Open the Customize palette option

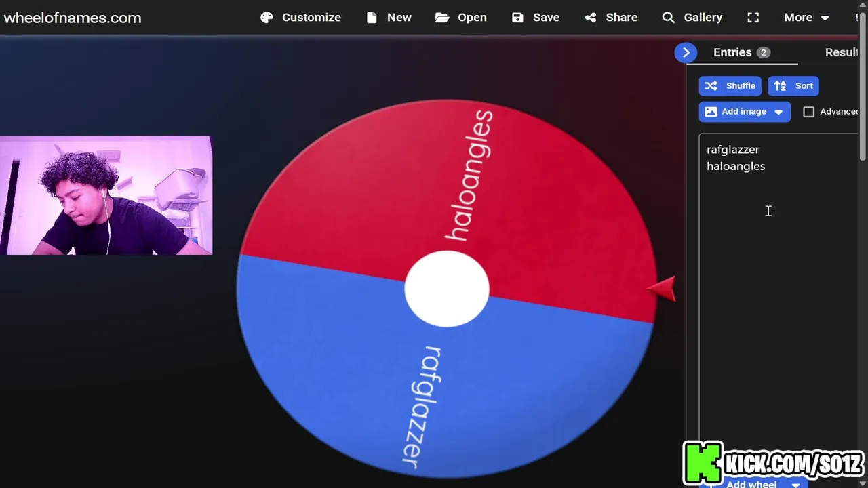tap(300, 18)
